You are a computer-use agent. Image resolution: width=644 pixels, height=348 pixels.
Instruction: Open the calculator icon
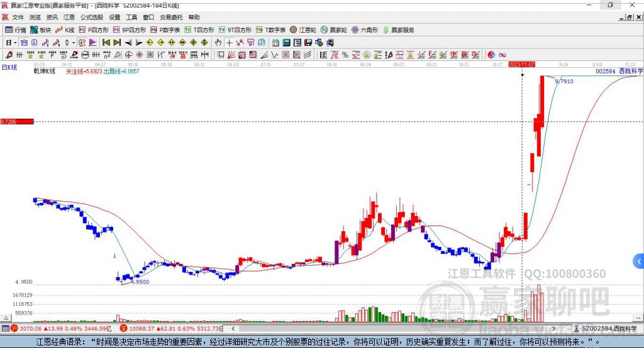tap(286, 43)
